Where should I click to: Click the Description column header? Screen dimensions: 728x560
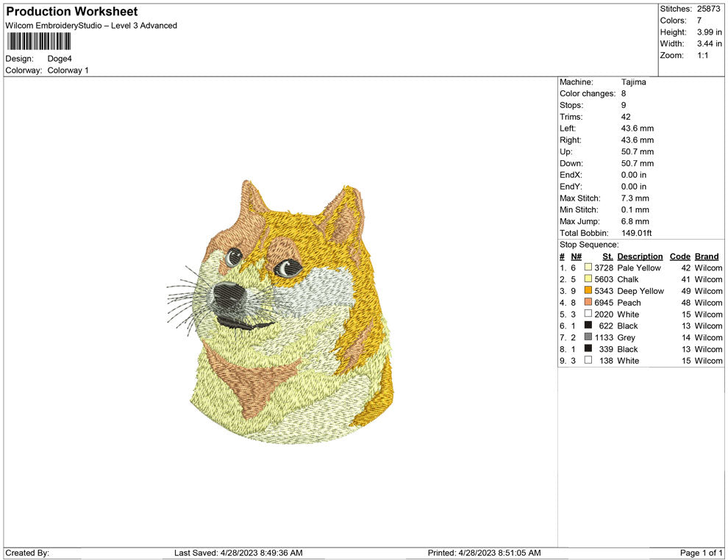click(x=640, y=256)
